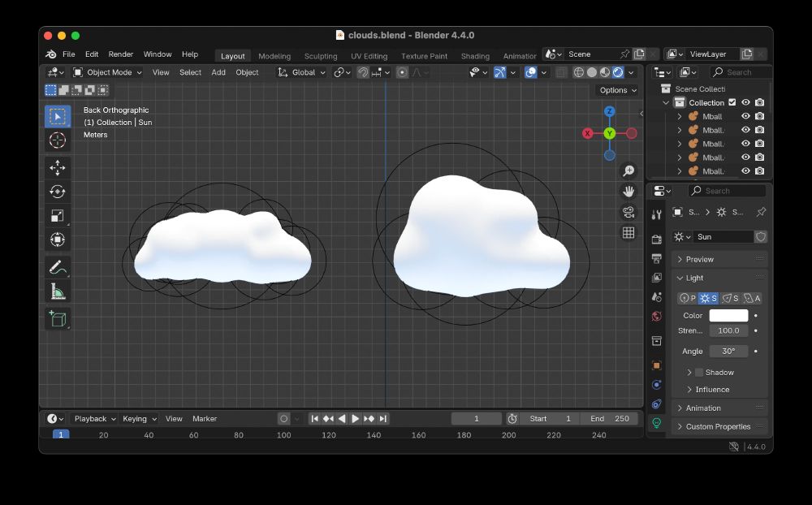Viewport: 812px width, 505px height.
Task: Open the Keying dropdown in the timeline
Action: (140, 418)
